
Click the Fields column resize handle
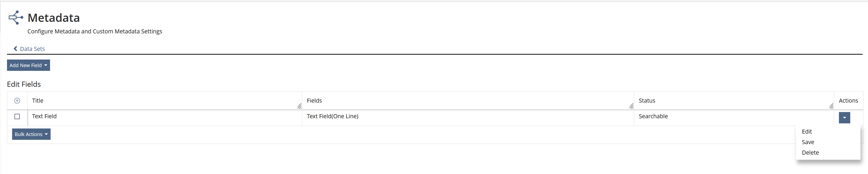pos(631,106)
